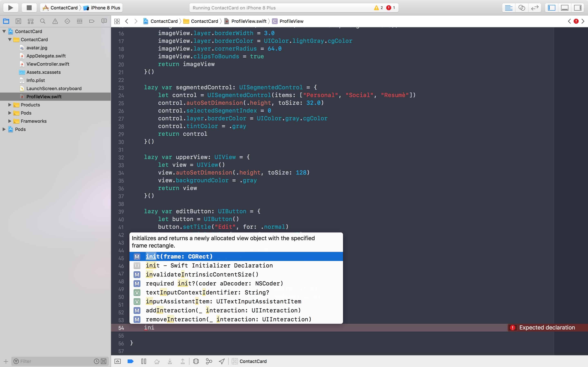
Task: Click the Debug View Hierarchy icon
Action: point(196,361)
